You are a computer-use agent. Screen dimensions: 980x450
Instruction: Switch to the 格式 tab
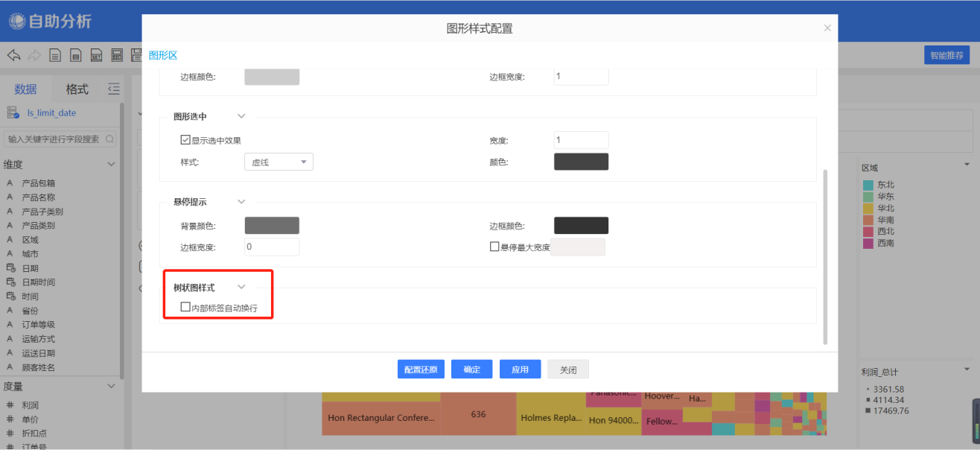77,89
